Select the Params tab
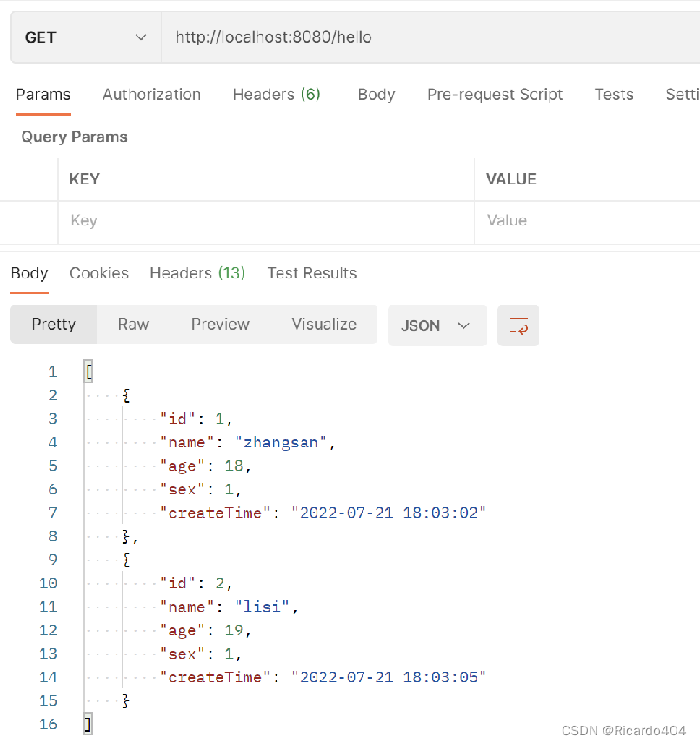Screen dimensions: 700x744 point(43,95)
